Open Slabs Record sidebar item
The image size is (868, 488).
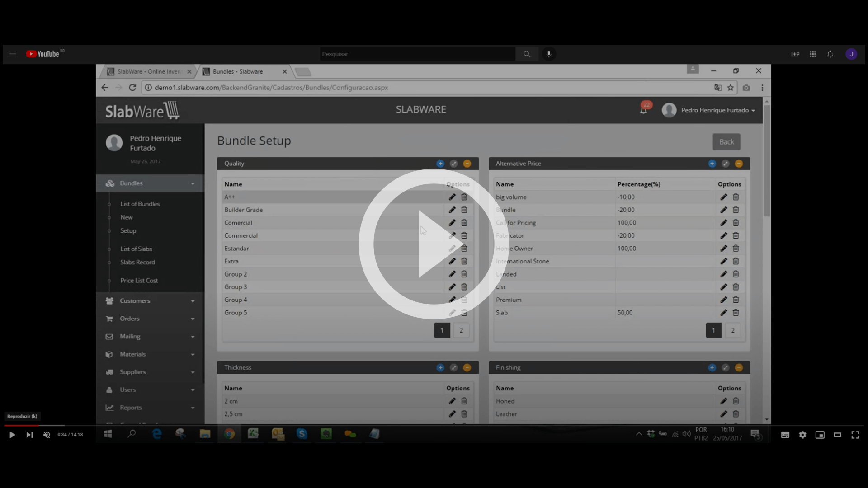(137, 263)
